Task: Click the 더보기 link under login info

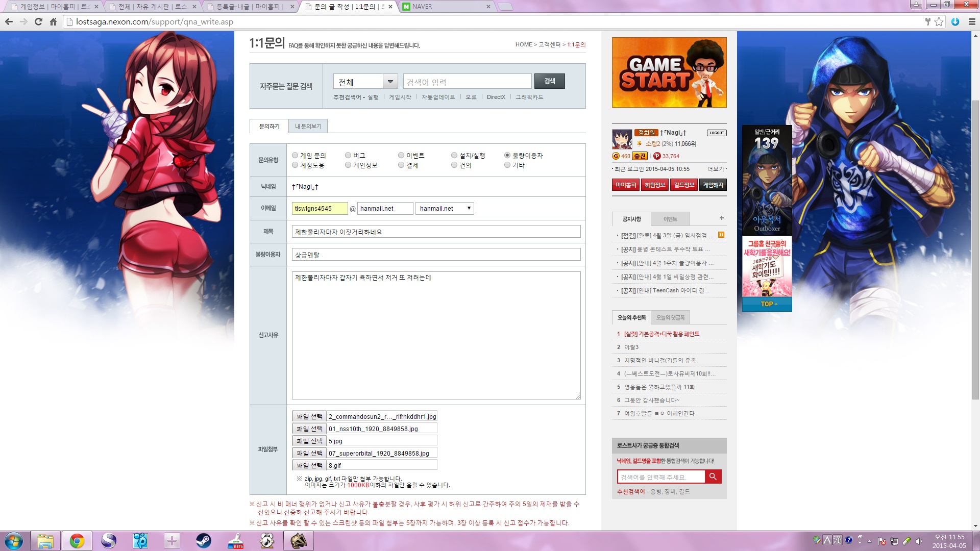Action: (717, 169)
